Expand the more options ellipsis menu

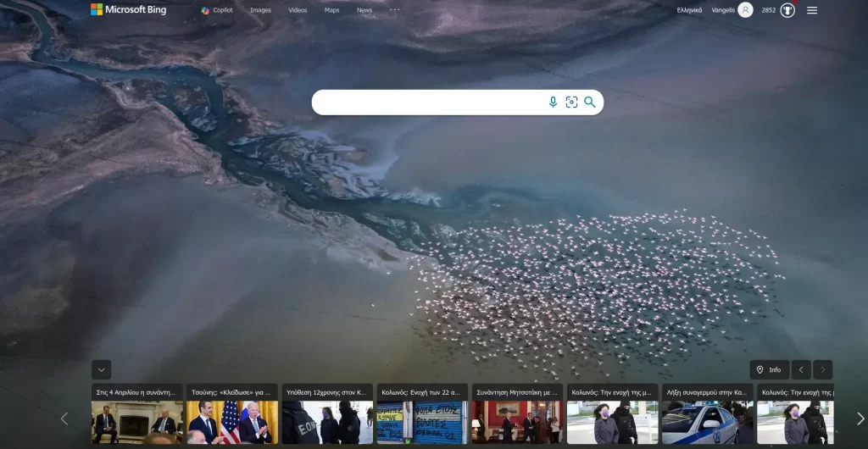point(394,10)
